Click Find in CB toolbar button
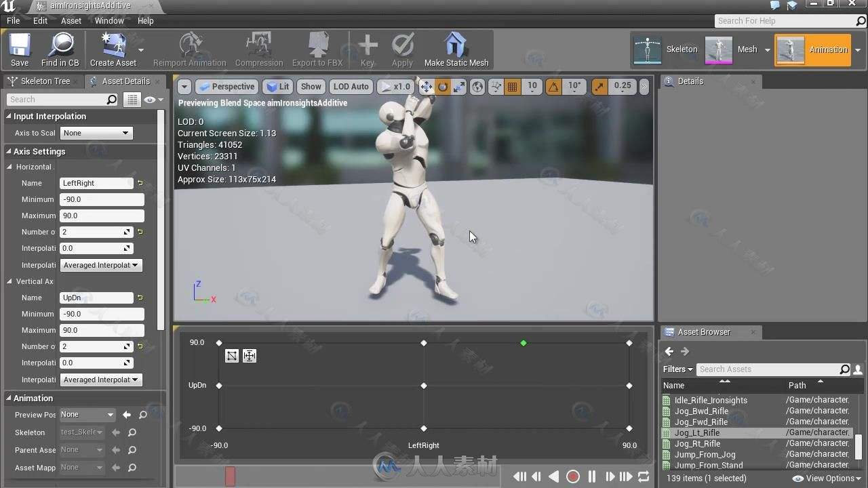The image size is (868, 488). point(60,50)
